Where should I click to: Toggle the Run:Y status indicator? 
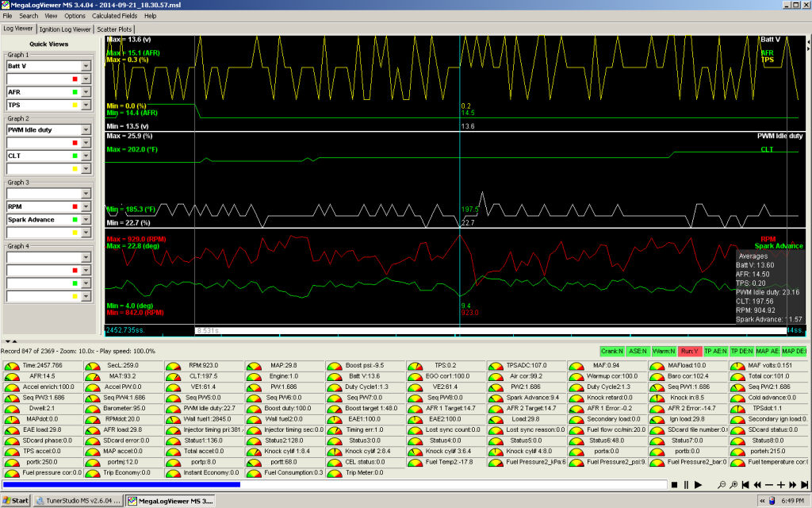689,351
